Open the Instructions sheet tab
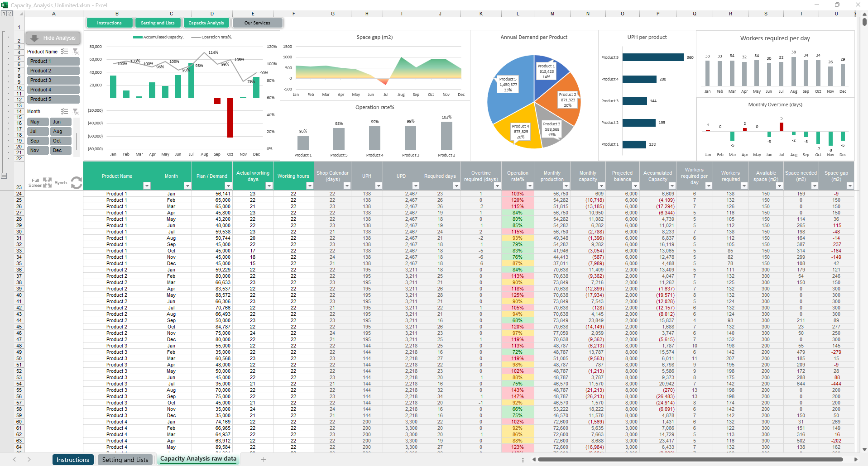This screenshot has width=868, height=466. 72,460
